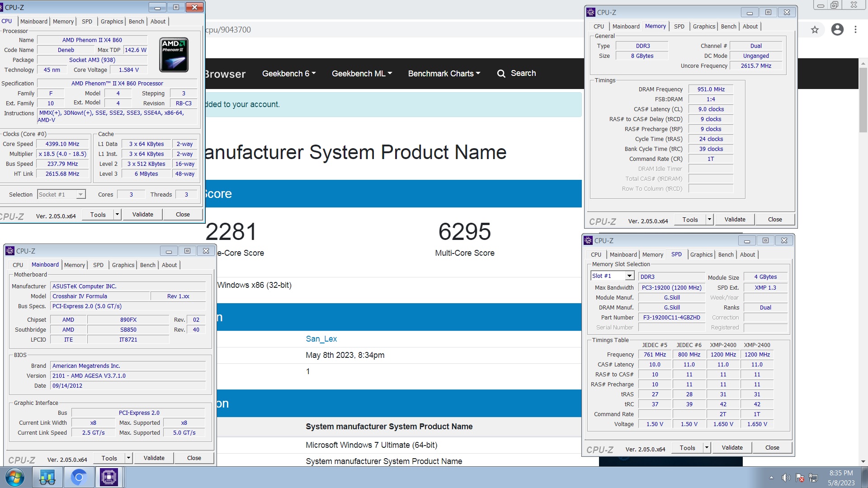This screenshot has height=488, width=868.
Task: Open the Chrome profile avatar
Action: (x=837, y=30)
